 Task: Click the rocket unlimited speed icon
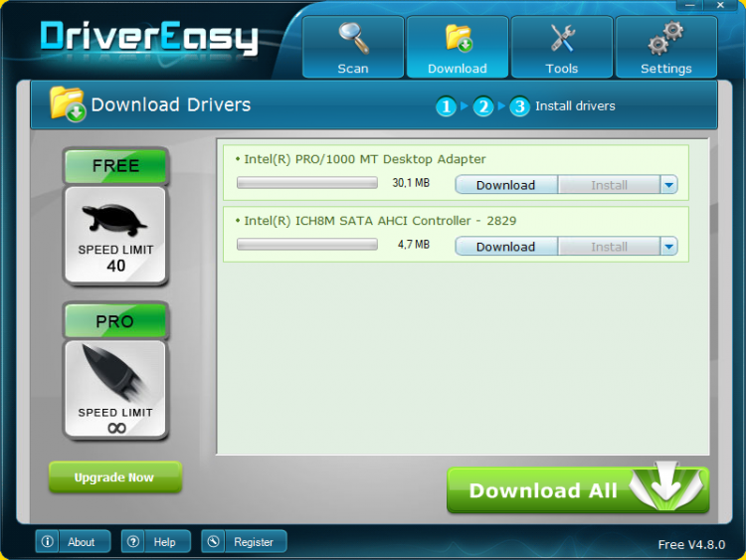click(x=115, y=390)
